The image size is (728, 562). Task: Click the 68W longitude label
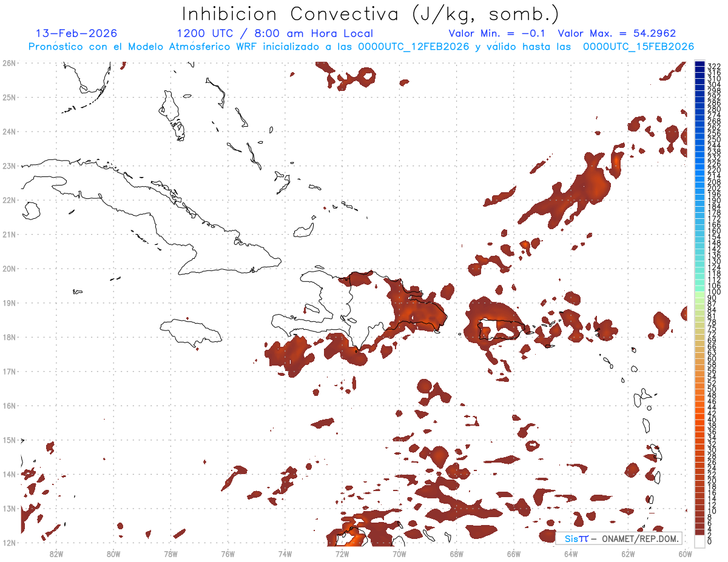[456, 553]
